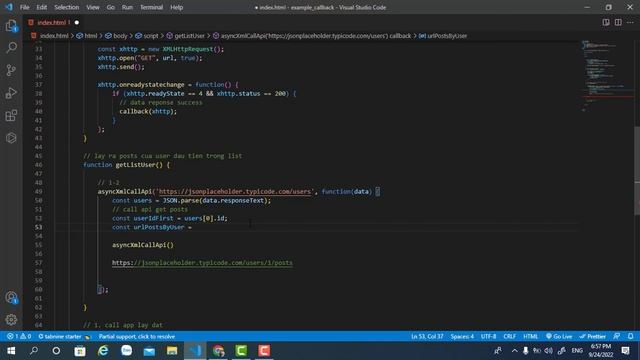Viewport: 640px width, 360px height.
Task: Click line number 46 in gutter
Action: (x=38, y=165)
